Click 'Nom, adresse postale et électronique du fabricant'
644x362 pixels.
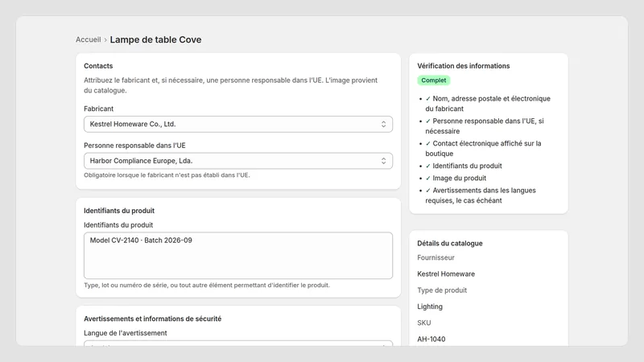point(488,104)
